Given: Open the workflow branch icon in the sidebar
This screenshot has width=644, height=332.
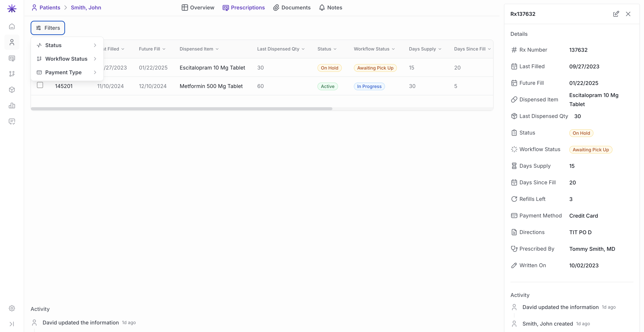Looking at the screenshot, I should [12, 74].
